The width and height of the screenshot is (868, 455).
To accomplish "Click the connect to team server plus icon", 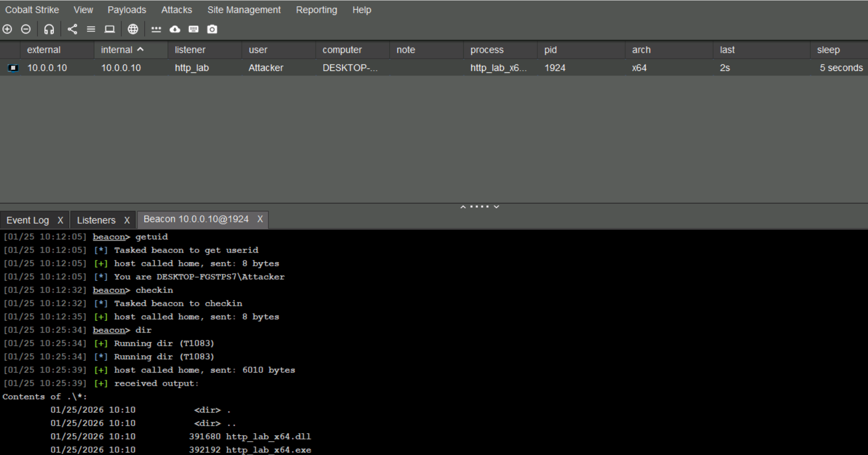I will tap(7, 29).
